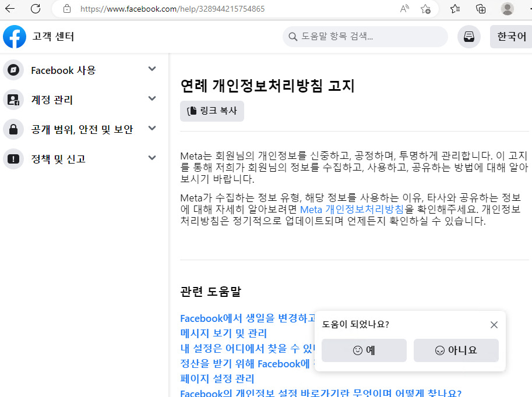Screen dimensions: 532x397
Task: Click the 계정 관리 account icon
Action: pos(13,100)
